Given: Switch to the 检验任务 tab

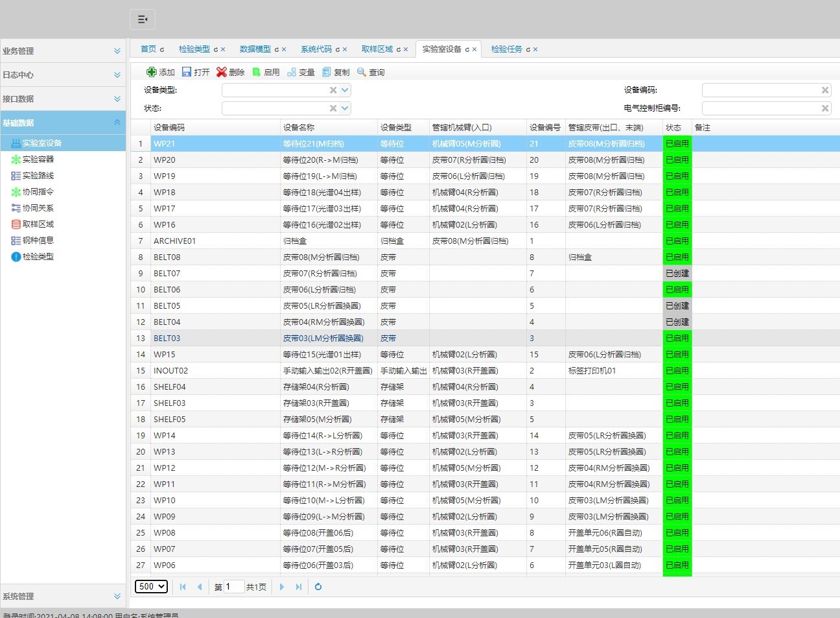Looking at the screenshot, I should (x=507, y=49).
